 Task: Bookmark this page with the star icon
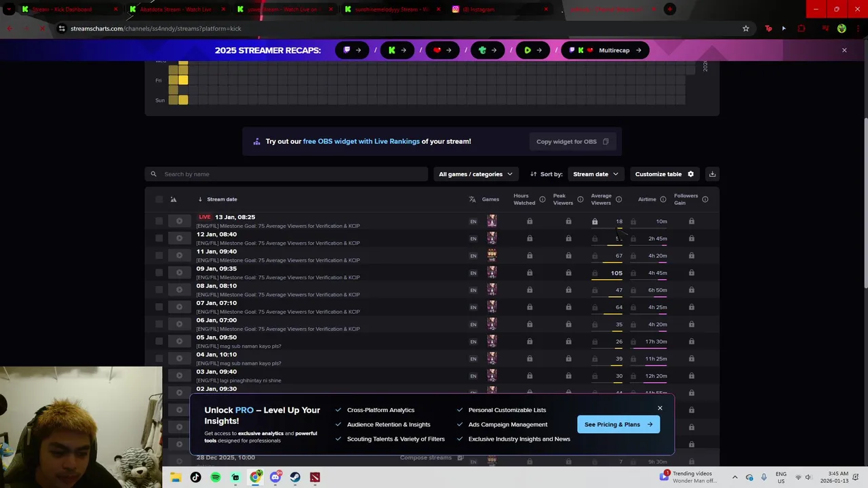pos(746,28)
